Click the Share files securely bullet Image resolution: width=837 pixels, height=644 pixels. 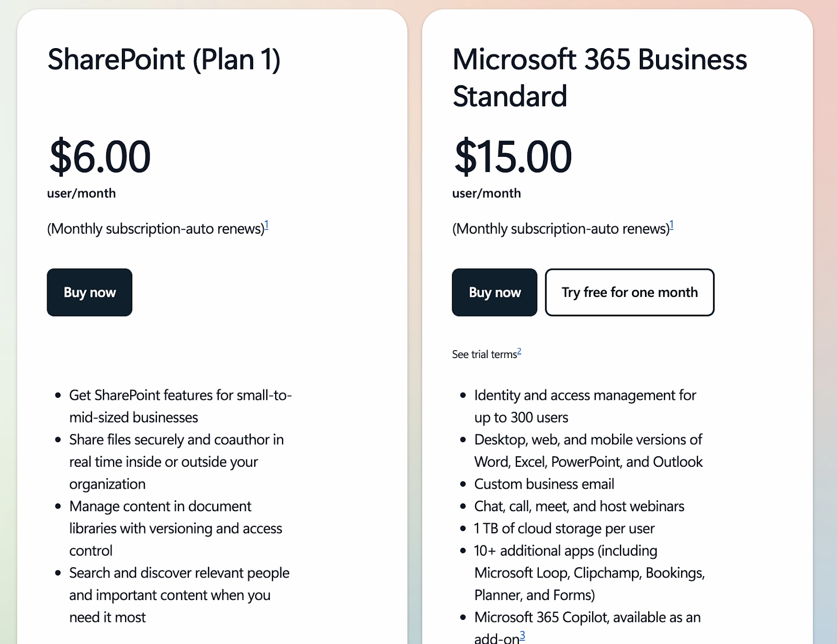[176, 462]
